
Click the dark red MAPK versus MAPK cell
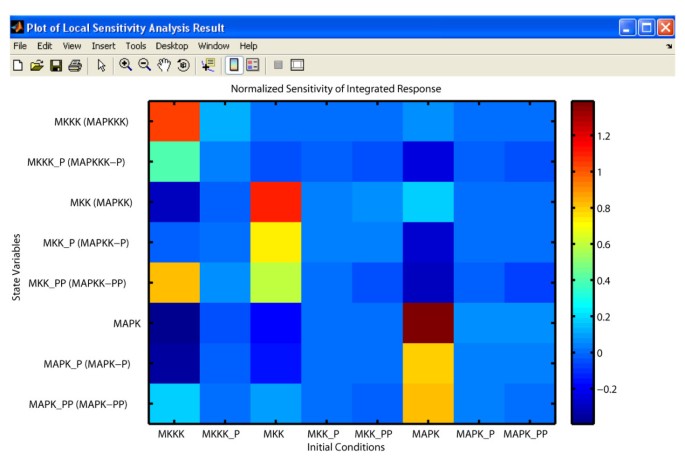428,323
